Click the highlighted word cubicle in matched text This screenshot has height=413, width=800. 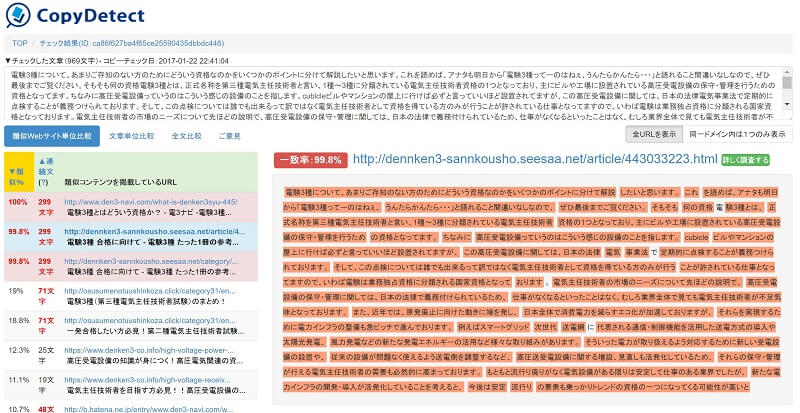click(696, 237)
